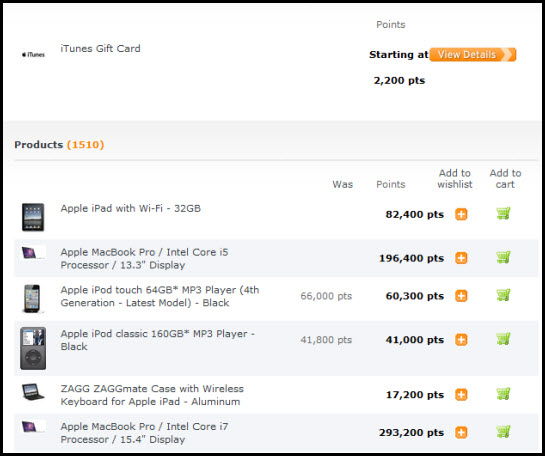Open the iTunes Gift Card link
Viewport: 545px width, 456px height.
pyautogui.click(x=100, y=48)
